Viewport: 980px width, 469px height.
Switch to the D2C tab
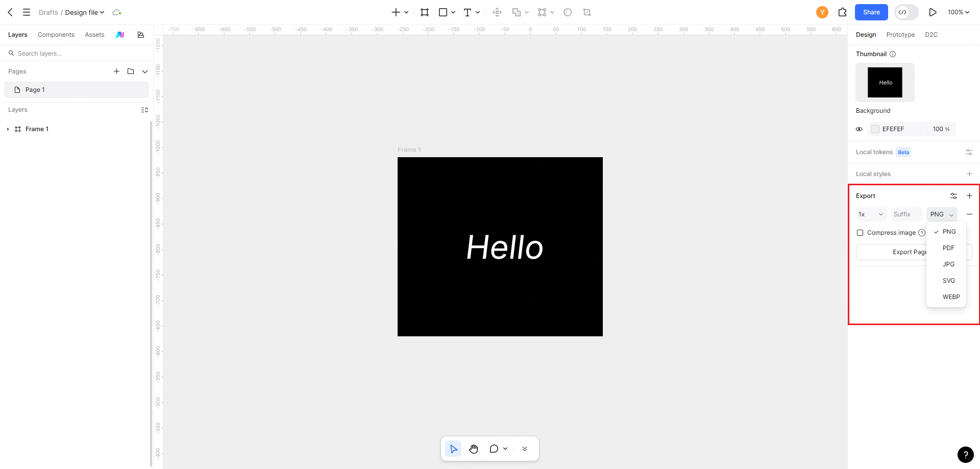pyautogui.click(x=931, y=35)
